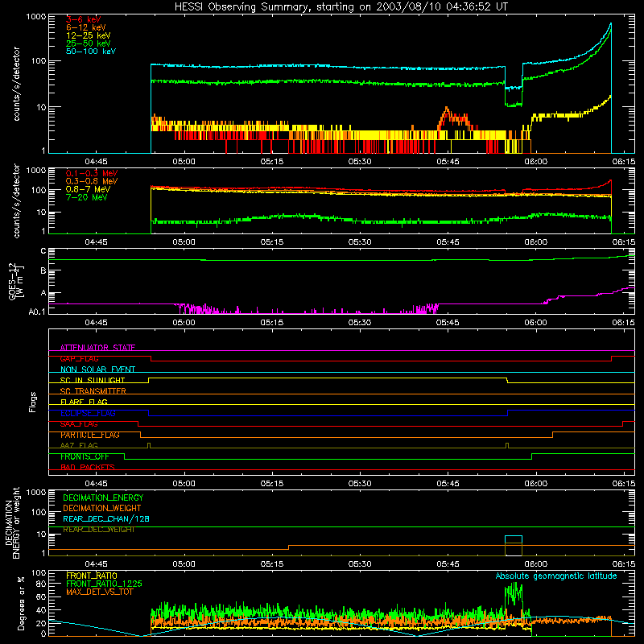The height and width of the screenshot is (644, 644).
Task: Select the ECLIPSE_FLAG label
Action: pyautogui.click(x=88, y=413)
